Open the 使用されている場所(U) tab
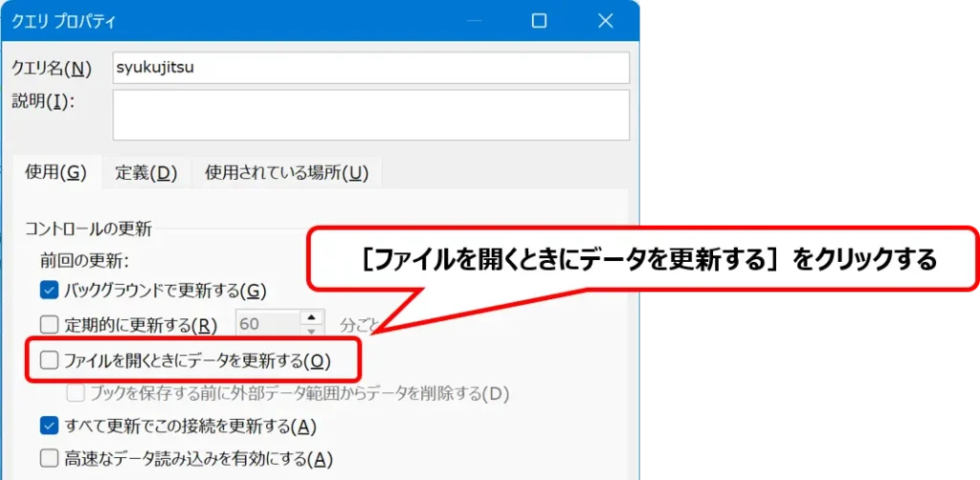The height and width of the screenshot is (480, 980). point(287,173)
